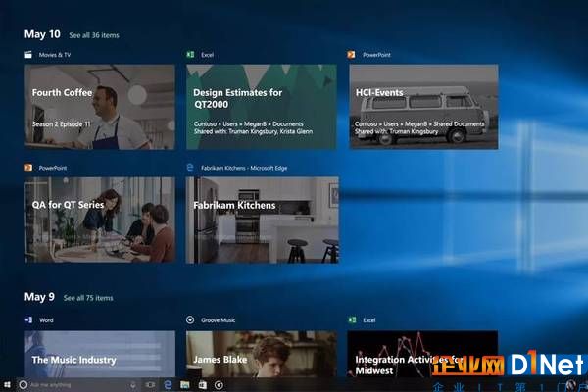Open the Fourth Coffee activity card

[100, 107]
